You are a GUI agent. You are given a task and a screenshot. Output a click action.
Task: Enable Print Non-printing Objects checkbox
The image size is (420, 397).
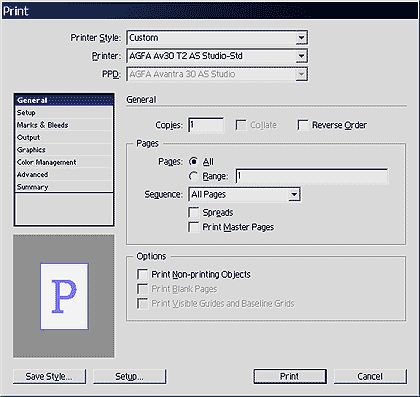tap(142, 274)
